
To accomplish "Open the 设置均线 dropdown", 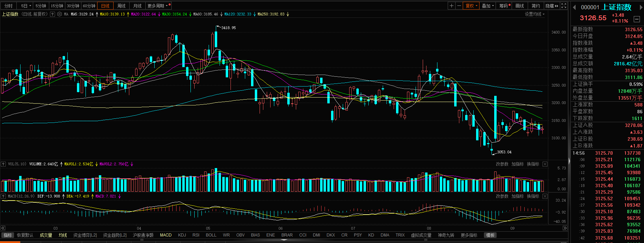I will click(535, 14).
